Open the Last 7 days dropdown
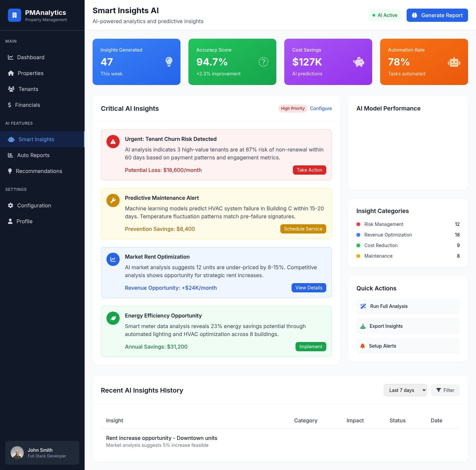Viewport: 476px width, 470px height. pos(405,390)
